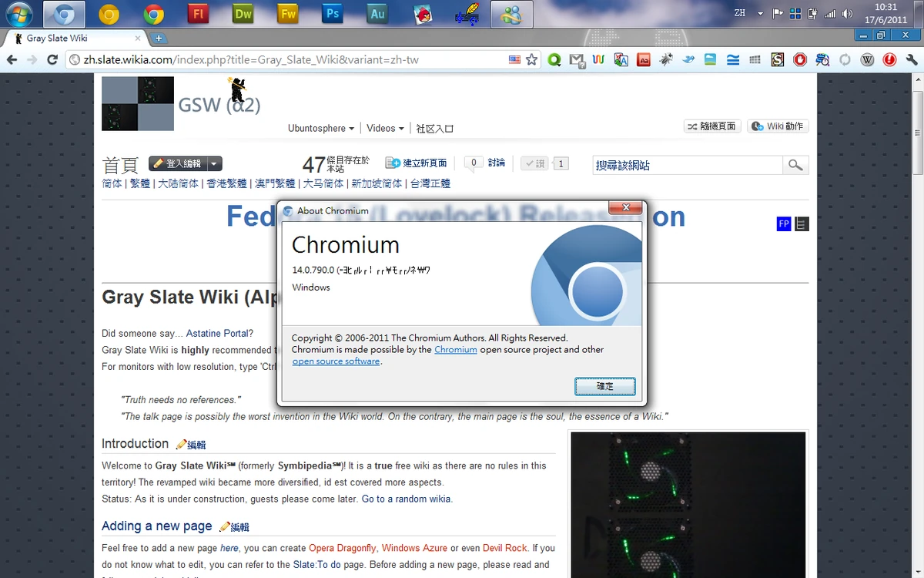Reload the page with the refresh icon
This screenshot has width=924, height=578.
51,59
